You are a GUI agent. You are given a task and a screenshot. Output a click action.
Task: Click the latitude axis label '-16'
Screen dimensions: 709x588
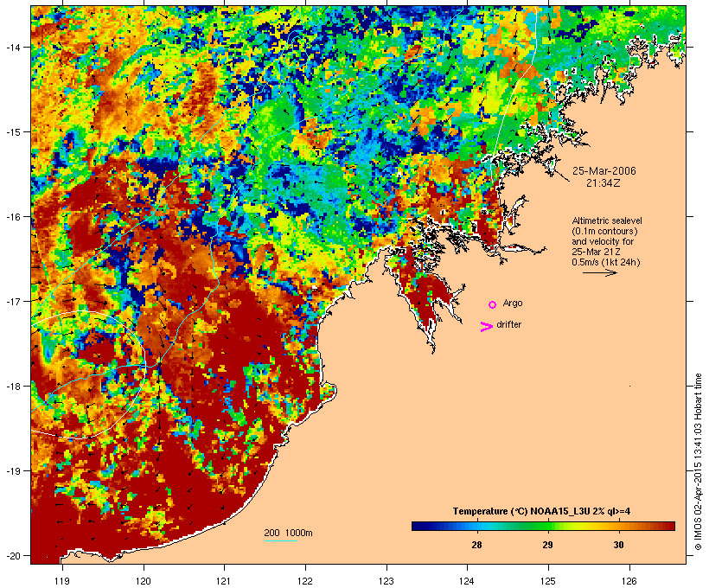12,217
